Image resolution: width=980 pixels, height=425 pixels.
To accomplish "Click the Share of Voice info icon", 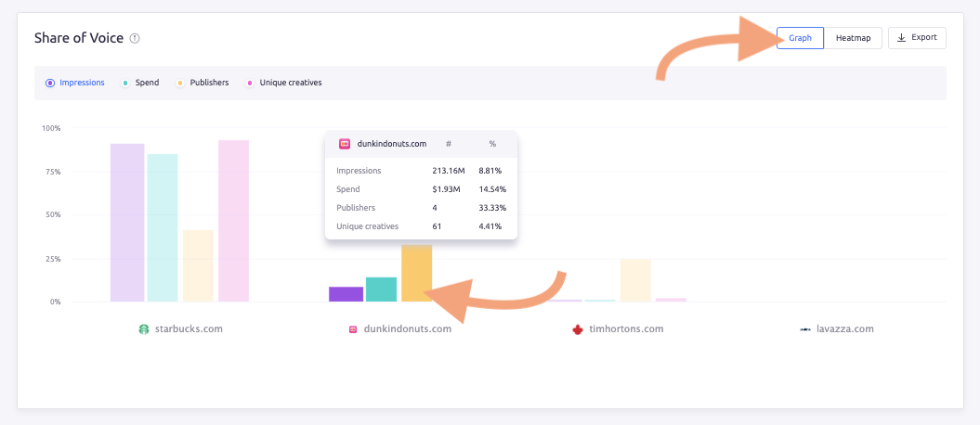I will click(x=135, y=39).
